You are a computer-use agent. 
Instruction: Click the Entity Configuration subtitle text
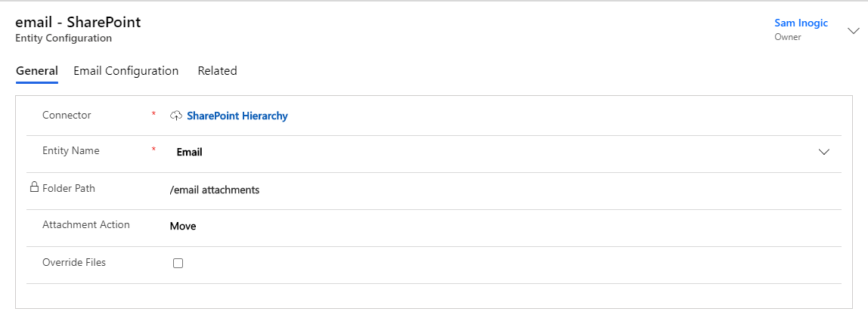[x=64, y=39]
